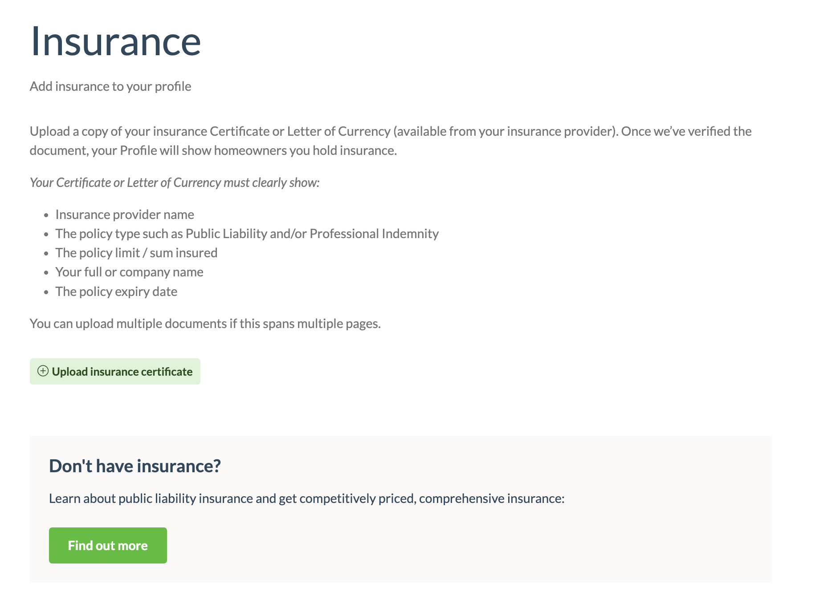The height and width of the screenshot is (616, 840).
Task: Click the 'upload multiple documents' sentence
Action: (205, 324)
